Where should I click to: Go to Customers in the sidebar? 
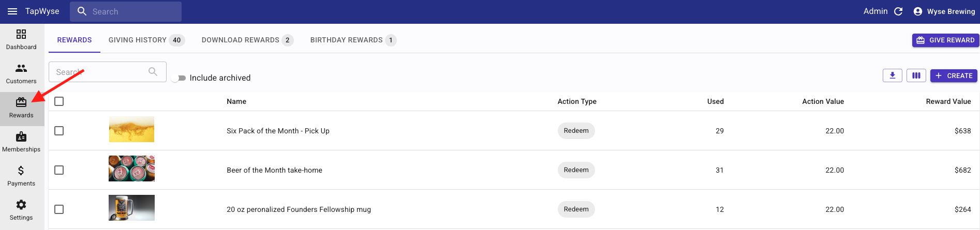[x=21, y=73]
